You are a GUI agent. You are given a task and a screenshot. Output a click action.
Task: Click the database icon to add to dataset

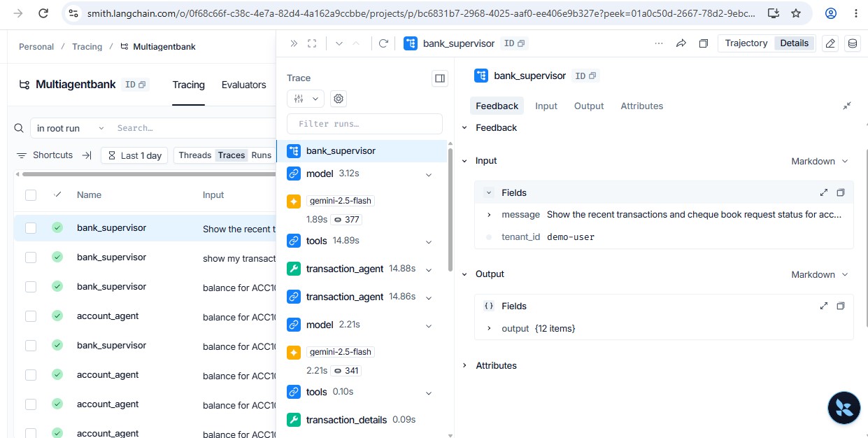[x=852, y=43]
